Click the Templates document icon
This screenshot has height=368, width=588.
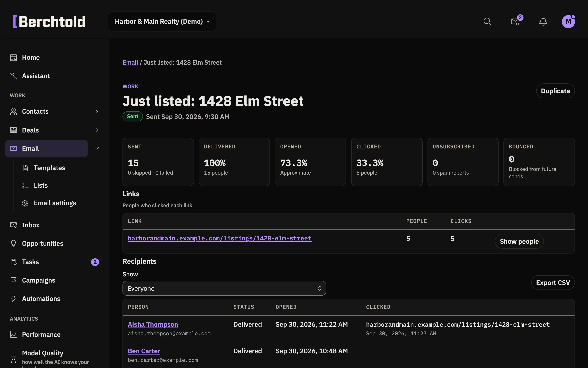[x=25, y=168]
